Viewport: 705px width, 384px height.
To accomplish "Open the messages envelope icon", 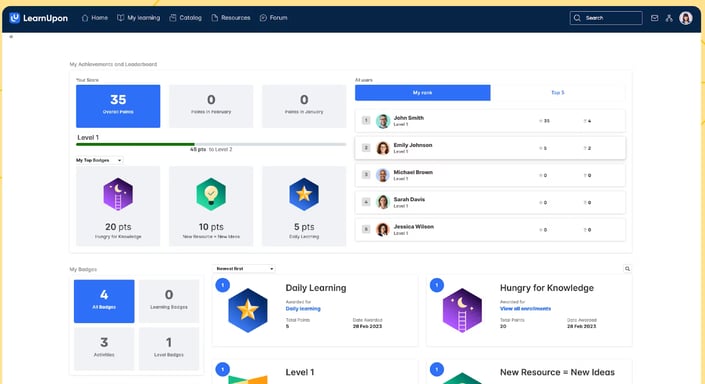I will (655, 18).
